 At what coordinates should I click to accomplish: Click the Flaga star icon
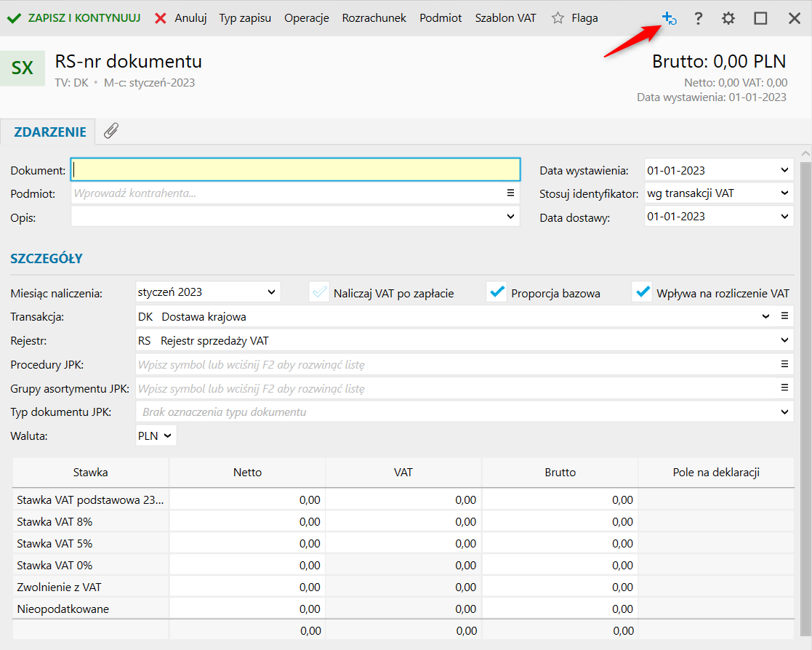[x=558, y=18]
